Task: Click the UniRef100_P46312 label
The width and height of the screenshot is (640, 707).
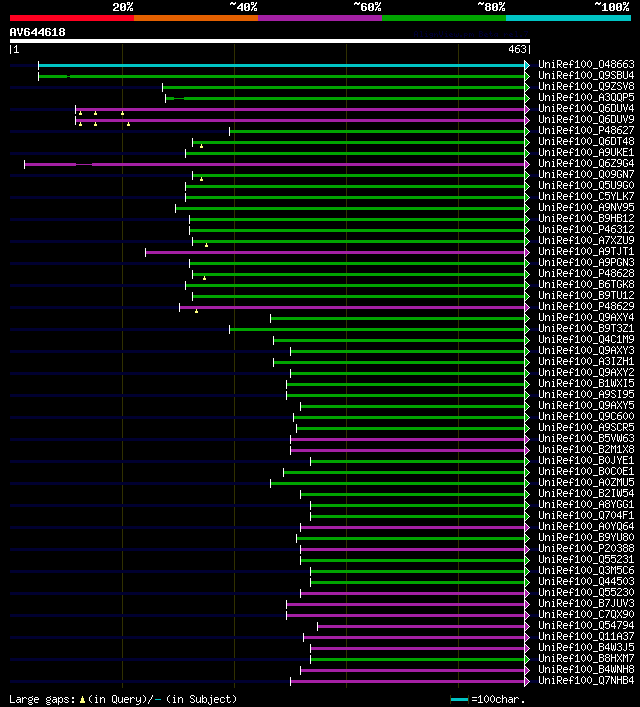Action: [586, 230]
